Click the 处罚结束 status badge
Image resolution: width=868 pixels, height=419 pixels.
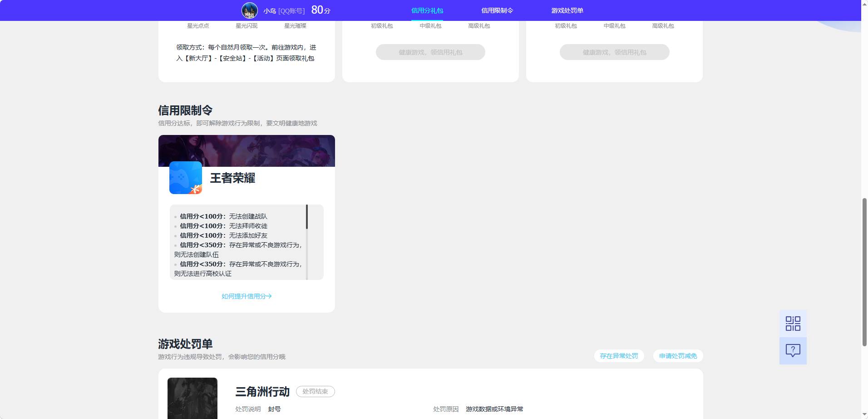[x=315, y=391]
